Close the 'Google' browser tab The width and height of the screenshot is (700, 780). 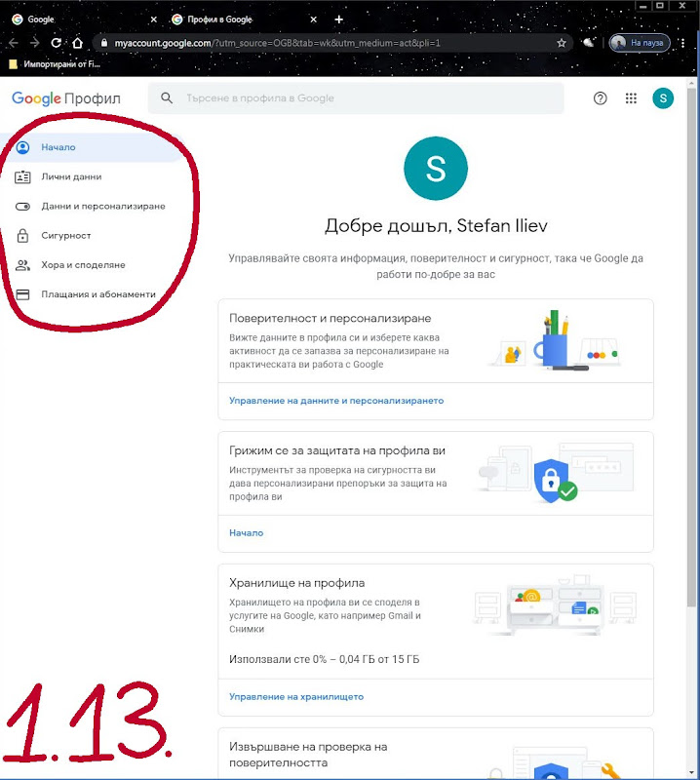click(154, 19)
